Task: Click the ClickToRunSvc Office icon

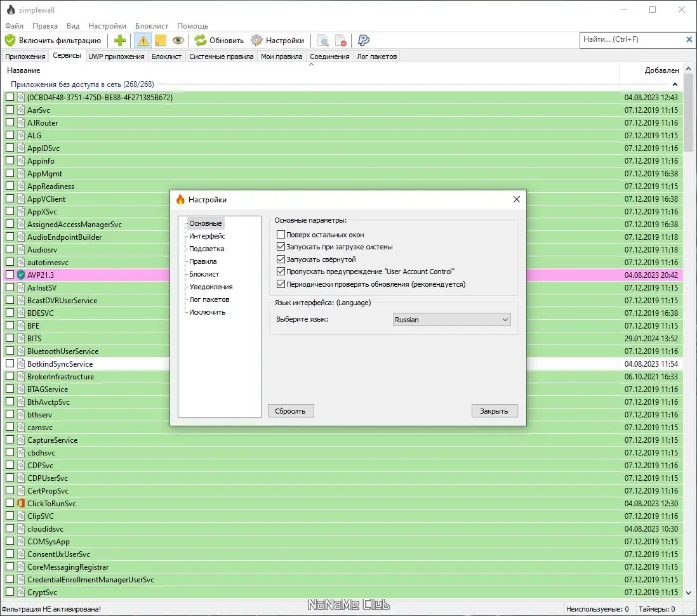Action: point(21,503)
